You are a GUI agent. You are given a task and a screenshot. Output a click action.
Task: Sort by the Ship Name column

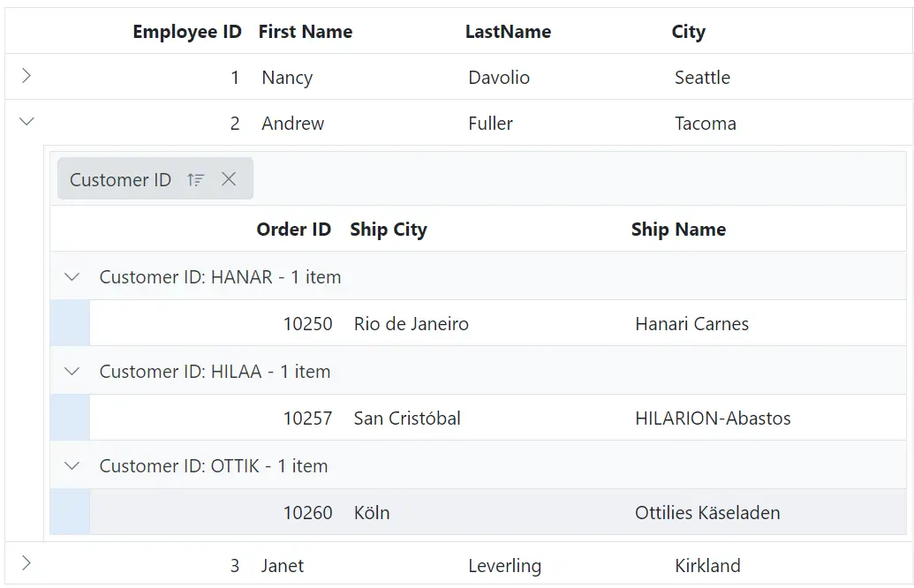click(x=678, y=229)
